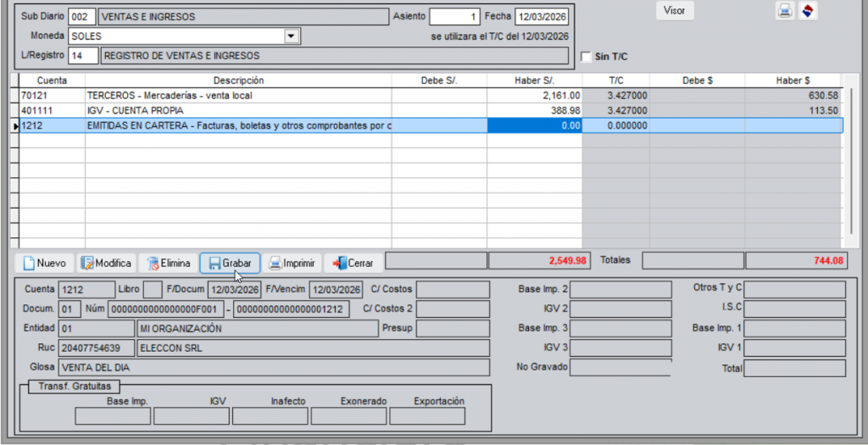Viewport: 868px width, 445px height.
Task: Click the Base Imp. 1 field
Action: [794, 329]
